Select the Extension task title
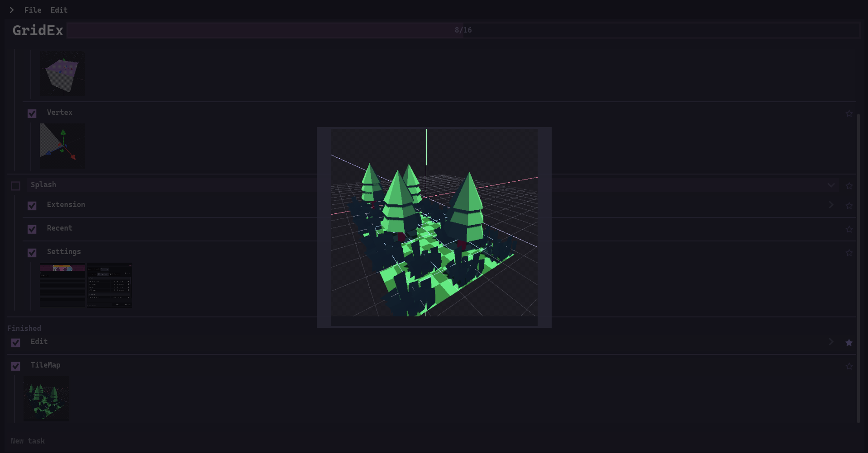 pyautogui.click(x=66, y=204)
